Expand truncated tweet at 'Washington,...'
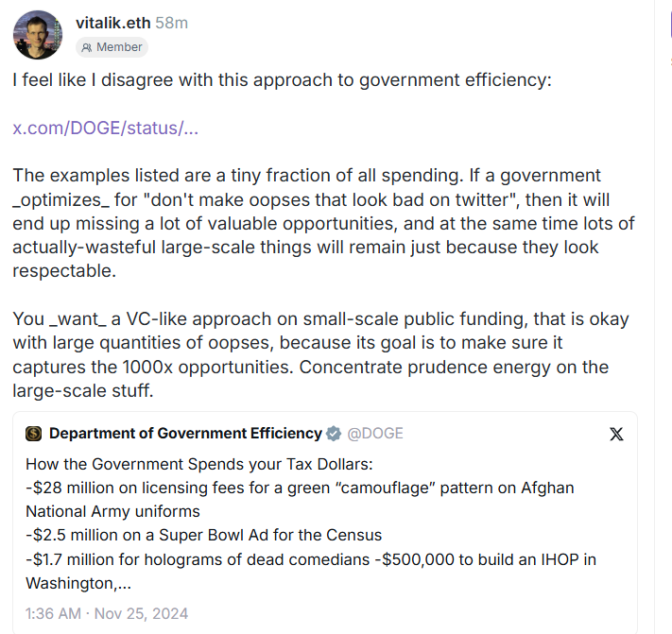Image resolution: width=672 pixels, height=634 pixels. click(x=78, y=584)
